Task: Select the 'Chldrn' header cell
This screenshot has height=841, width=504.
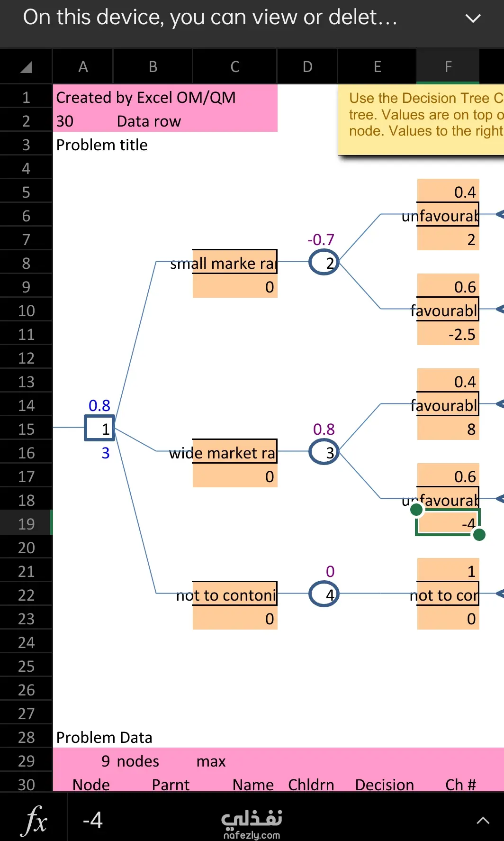Action: point(311,785)
